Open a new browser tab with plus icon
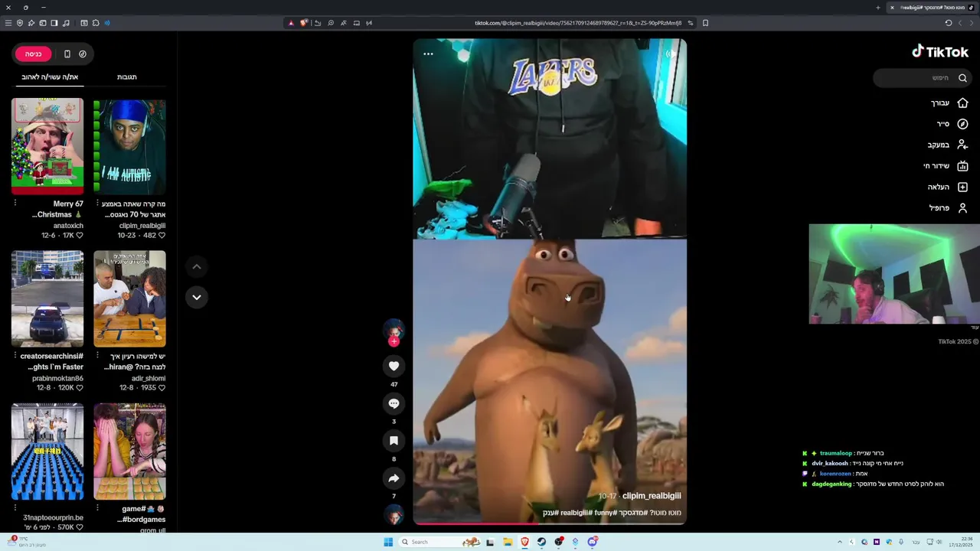Viewport: 980px width, 551px height. [x=878, y=8]
